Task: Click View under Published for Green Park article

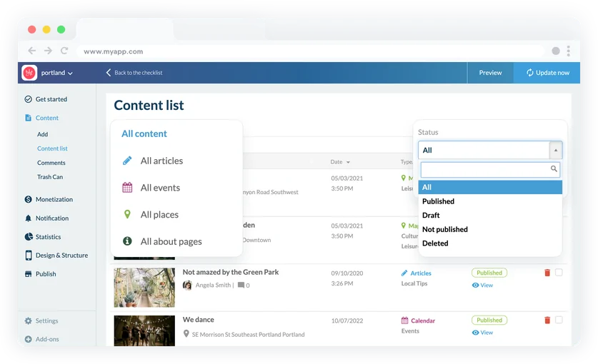Action: (483, 285)
